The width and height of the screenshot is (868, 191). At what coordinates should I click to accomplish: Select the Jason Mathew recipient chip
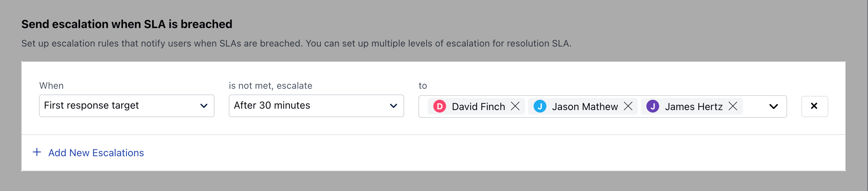click(x=583, y=106)
